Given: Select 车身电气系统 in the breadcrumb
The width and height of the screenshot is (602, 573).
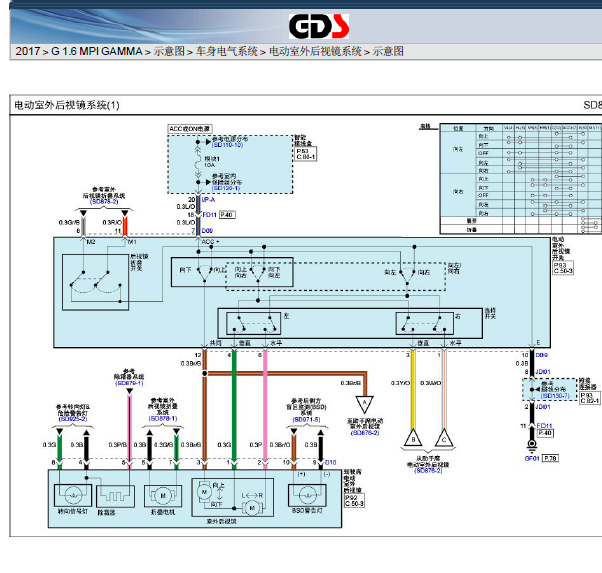Looking at the screenshot, I should click(227, 51).
